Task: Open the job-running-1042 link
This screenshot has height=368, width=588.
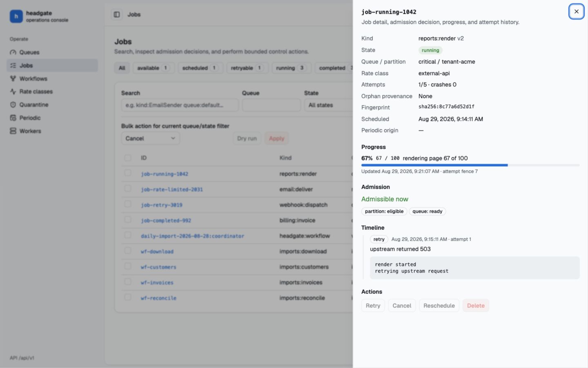Action: click(165, 174)
